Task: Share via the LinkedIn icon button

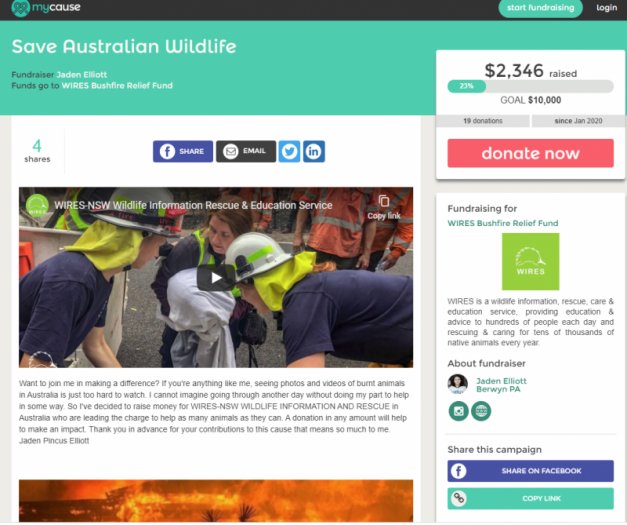Action: tap(314, 152)
